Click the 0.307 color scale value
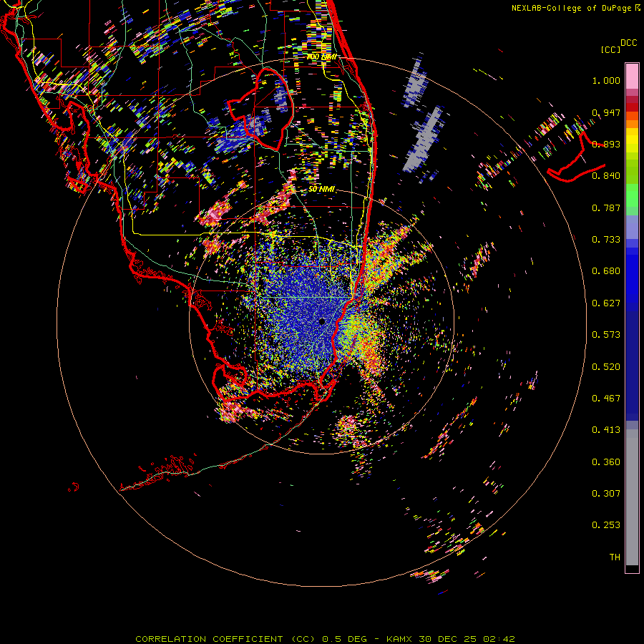644x644 pixels. [606, 494]
